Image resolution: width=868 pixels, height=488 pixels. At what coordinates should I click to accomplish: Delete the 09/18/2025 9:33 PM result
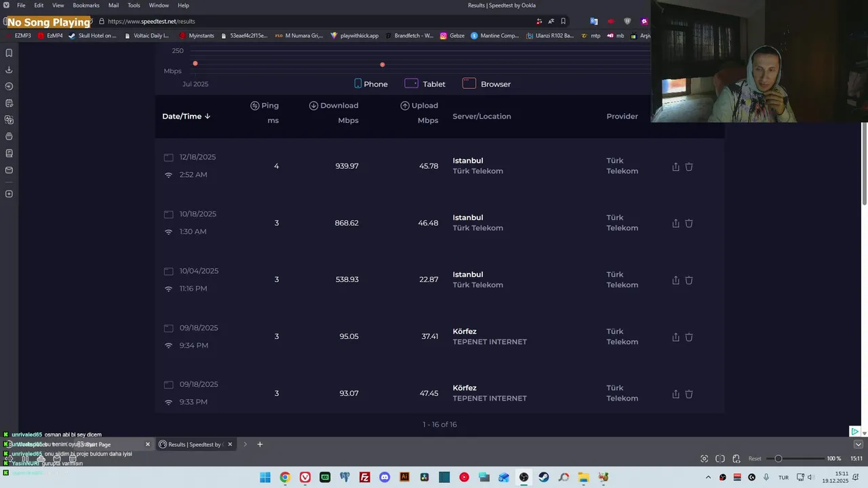pos(689,394)
